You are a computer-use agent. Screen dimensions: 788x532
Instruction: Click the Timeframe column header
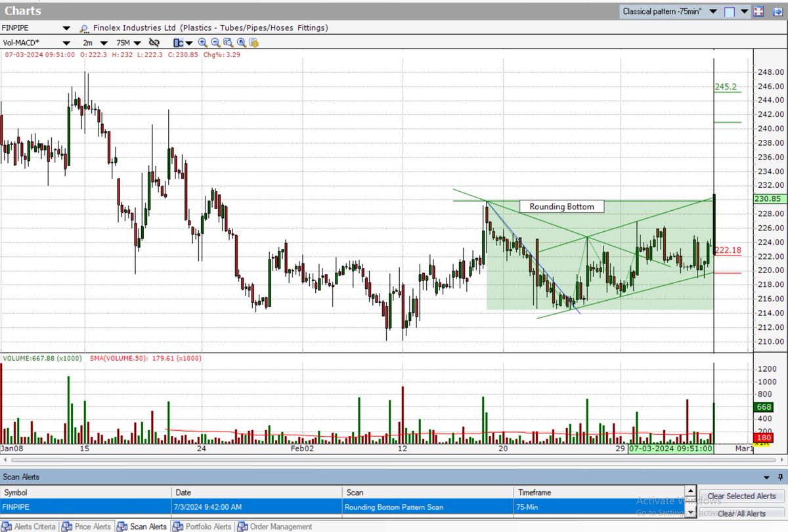(x=598, y=492)
